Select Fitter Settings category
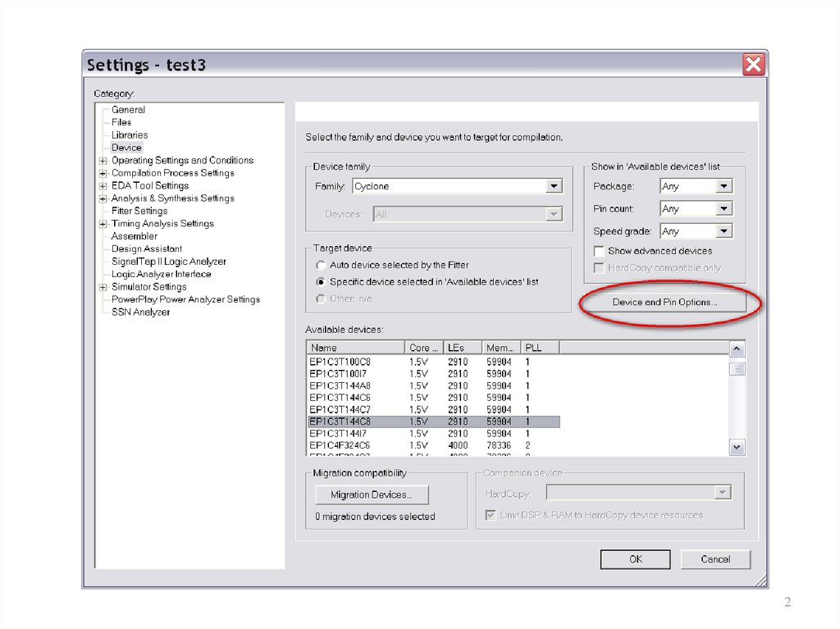Viewport: 840px width, 629px height. pyautogui.click(x=139, y=211)
